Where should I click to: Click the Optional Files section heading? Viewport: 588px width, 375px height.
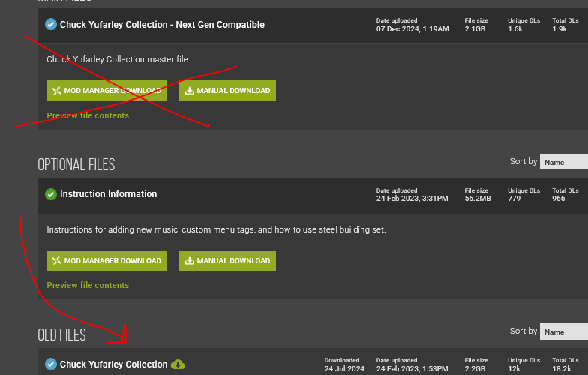click(x=76, y=164)
